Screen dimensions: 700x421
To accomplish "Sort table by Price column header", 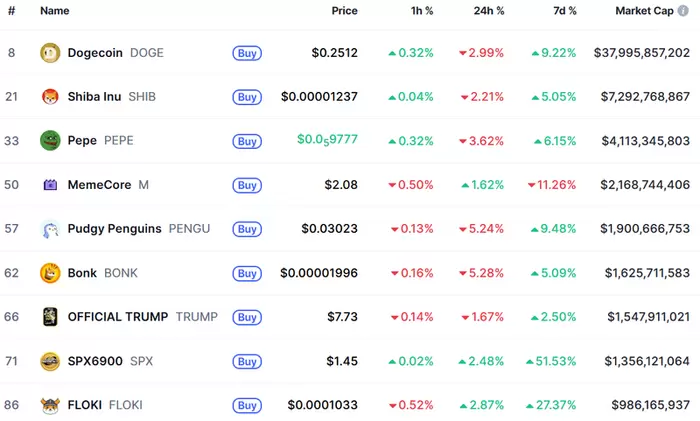I will [x=344, y=11].
